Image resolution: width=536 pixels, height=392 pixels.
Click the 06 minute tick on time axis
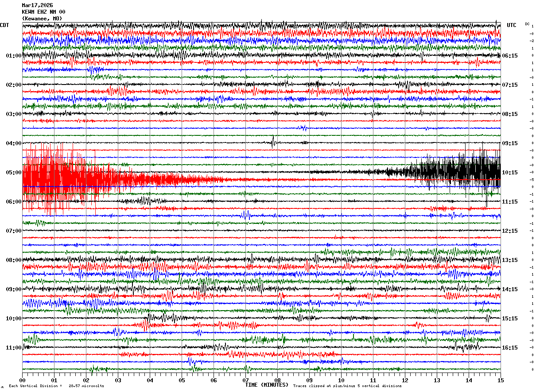[214, 380]
